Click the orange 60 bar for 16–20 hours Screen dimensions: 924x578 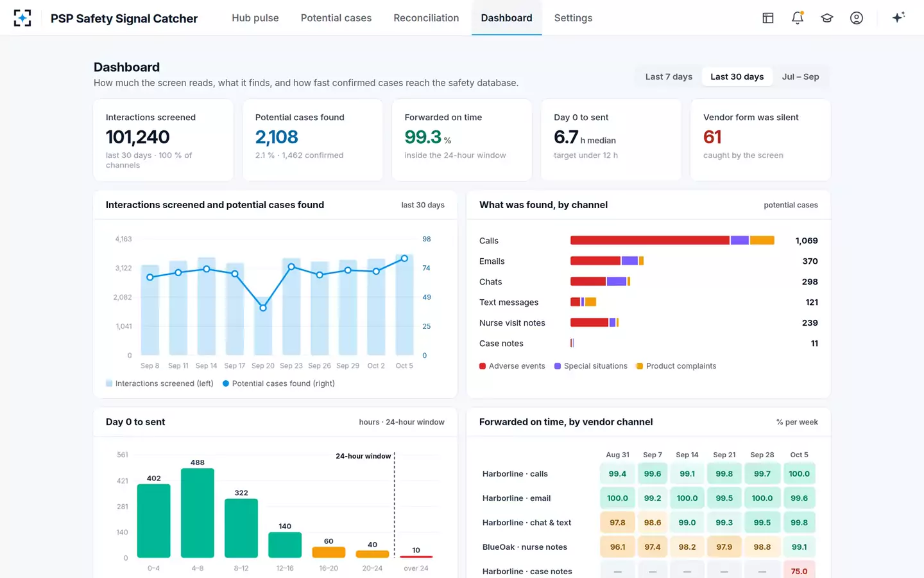[x=329, y=552]
